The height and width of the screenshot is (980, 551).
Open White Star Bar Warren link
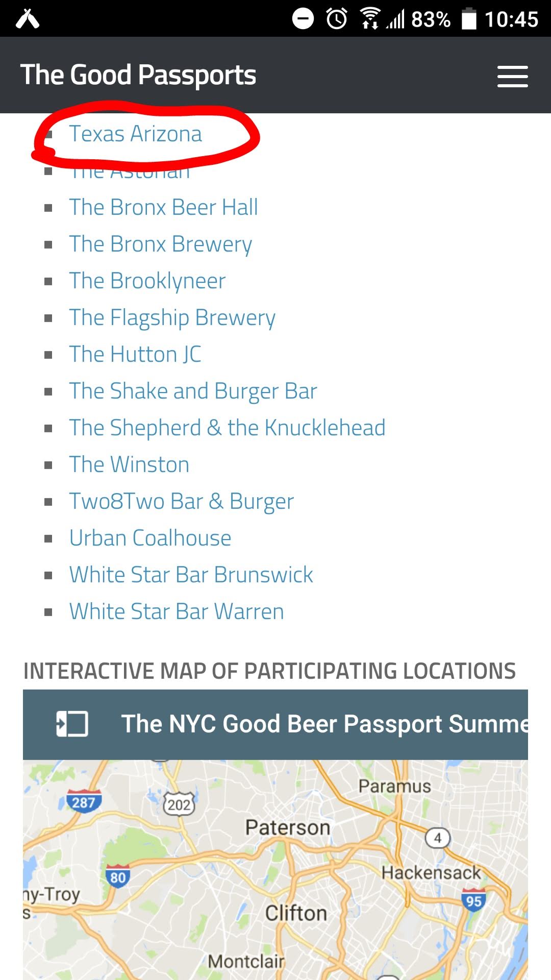point(177,611)
